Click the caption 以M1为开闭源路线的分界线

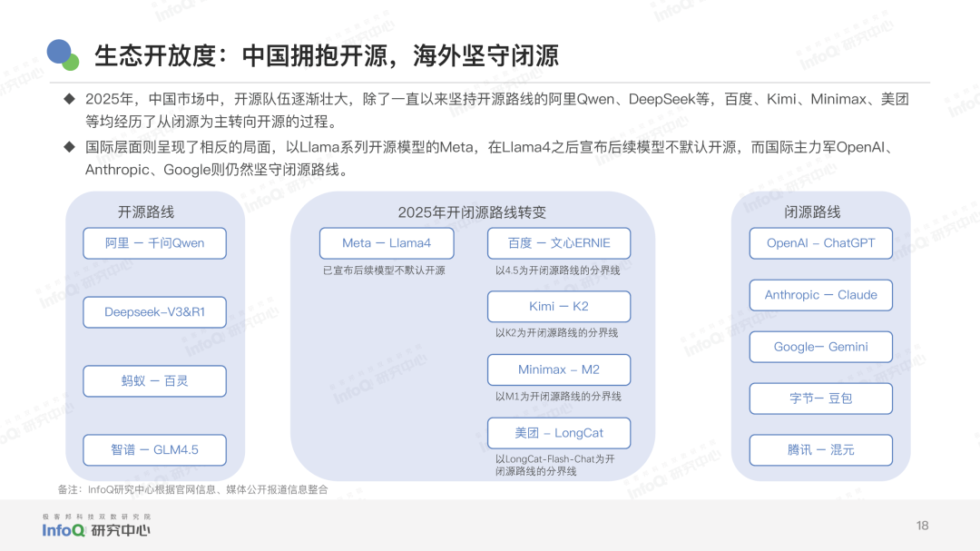pos(558,397)
